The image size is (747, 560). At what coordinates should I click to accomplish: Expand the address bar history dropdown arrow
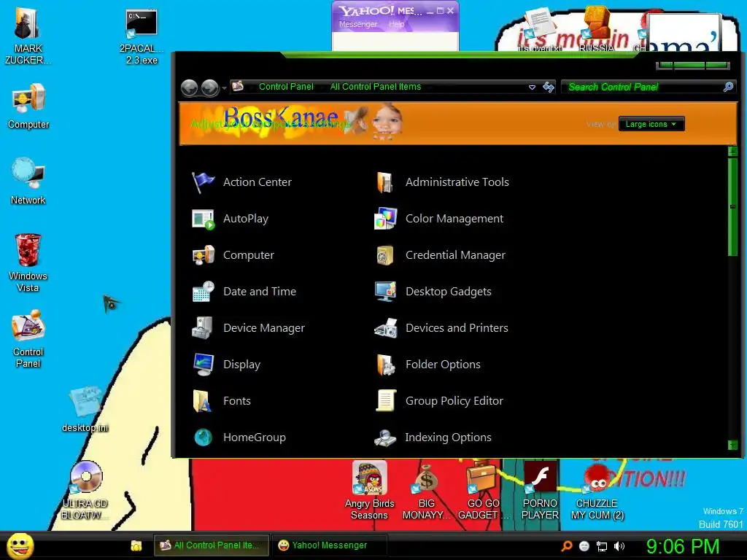pyautogui.click(x=532, y=87)
